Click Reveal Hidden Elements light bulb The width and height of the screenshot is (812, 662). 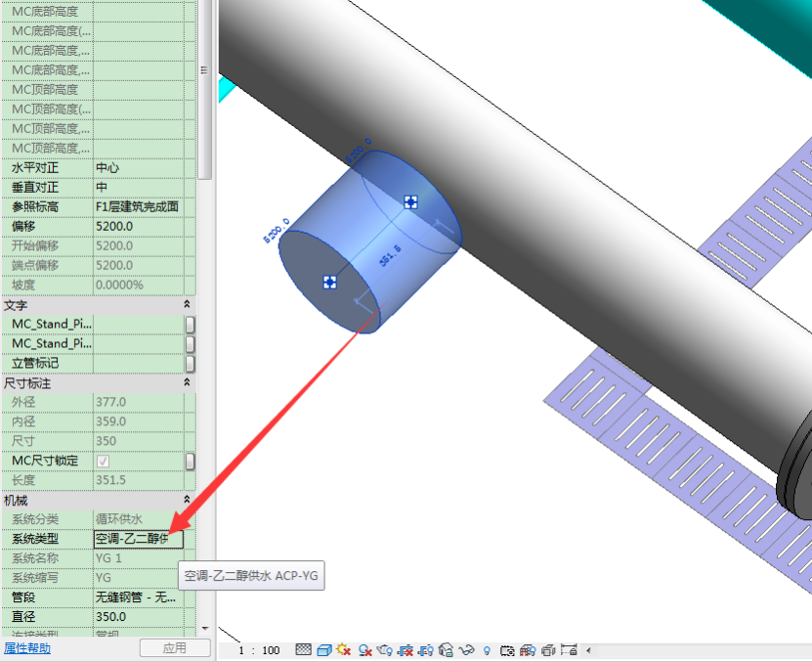click(487, 650)
